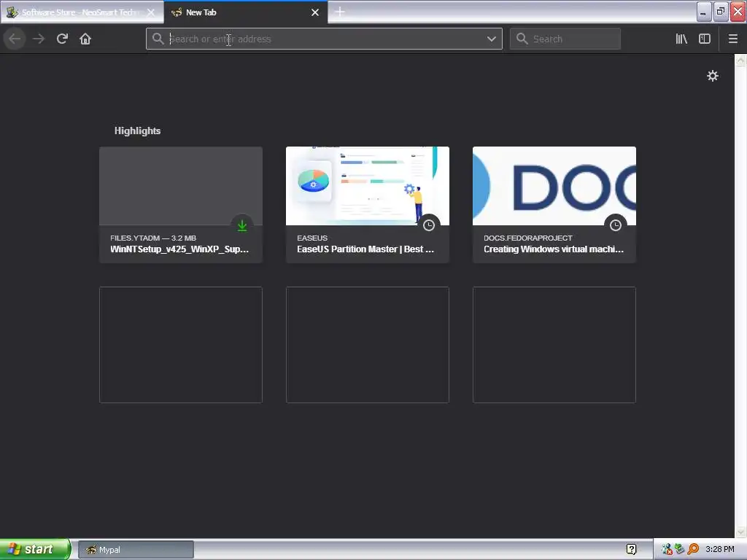
Task: Focus the 'Search or enter address' field
Action: coord(324,39)
